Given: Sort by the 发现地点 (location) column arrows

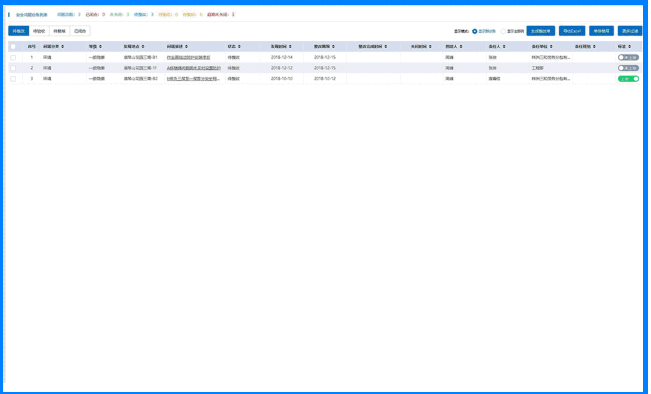Looking at the screenshot, I should point(143,46).
